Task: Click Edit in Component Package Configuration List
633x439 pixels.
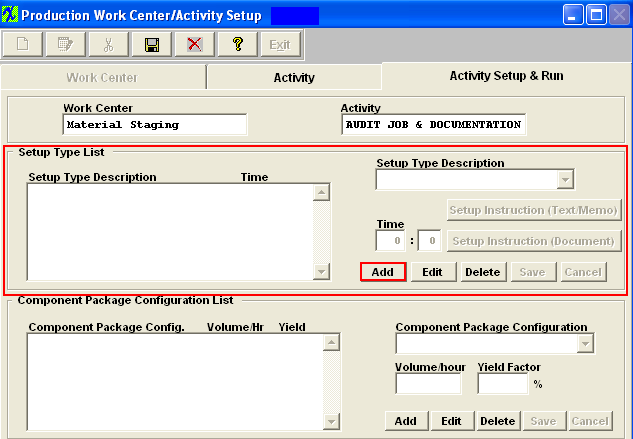Action: click(452, 421)
